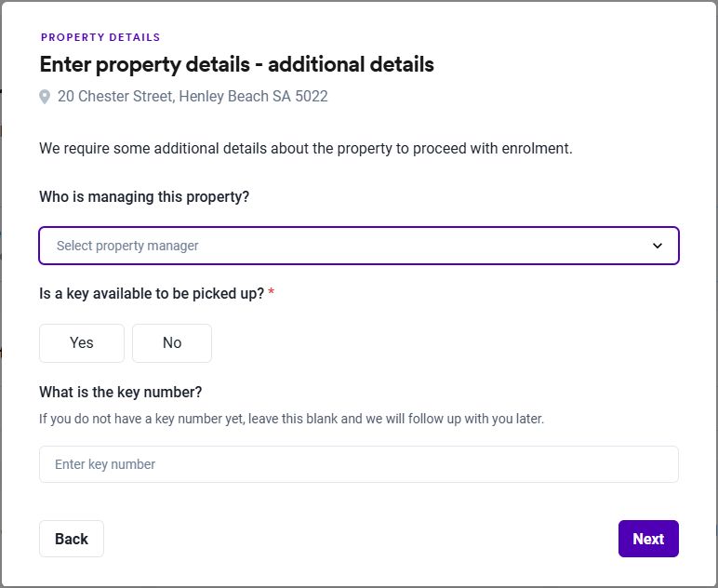The image size is (718, 588).
Task: Click the 20 Chester Street address text
Action: point(115,97)
